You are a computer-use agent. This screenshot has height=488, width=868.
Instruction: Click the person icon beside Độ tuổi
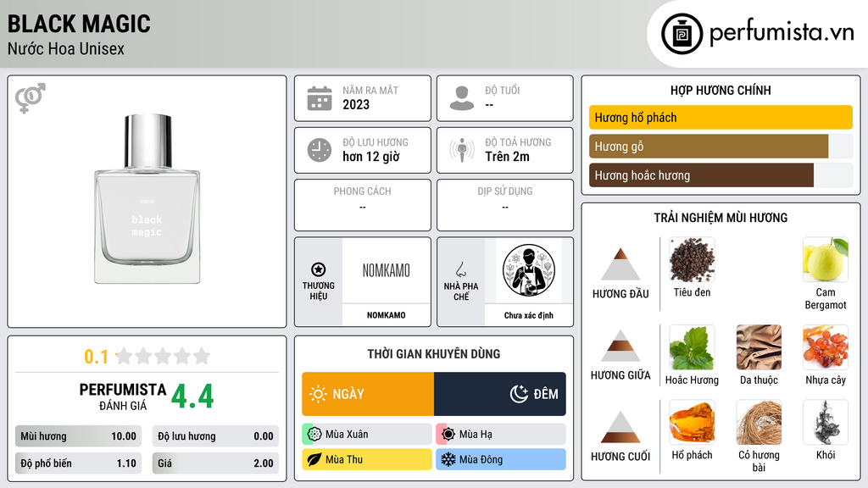coord(462,98)
